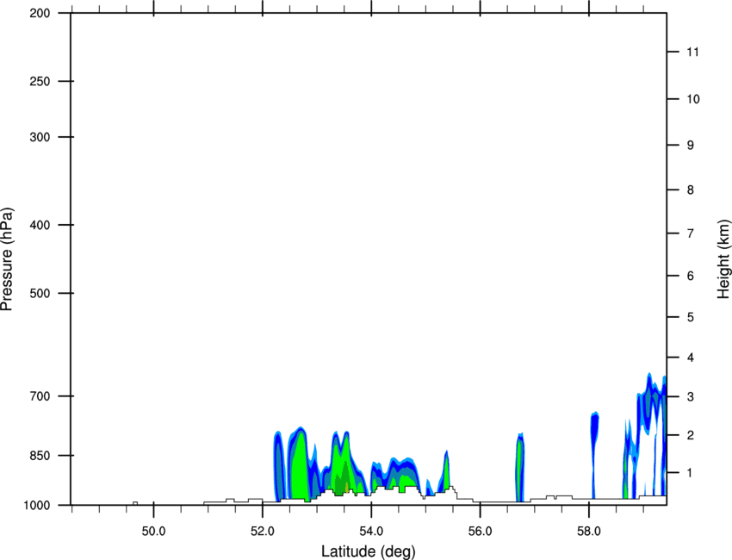The image size is (732, 560).
Task: Click height tick label 1
Action: click(x=691, y=473)
